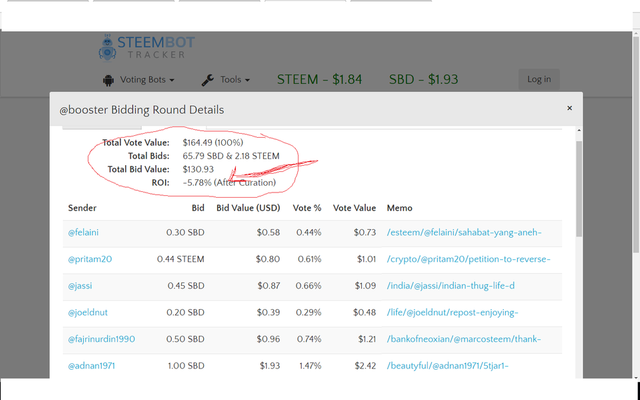The width and height of the screenshot is (640, 400).
Task: Click the 0.45 SBD bid cell
Action: tap(186, 286)
